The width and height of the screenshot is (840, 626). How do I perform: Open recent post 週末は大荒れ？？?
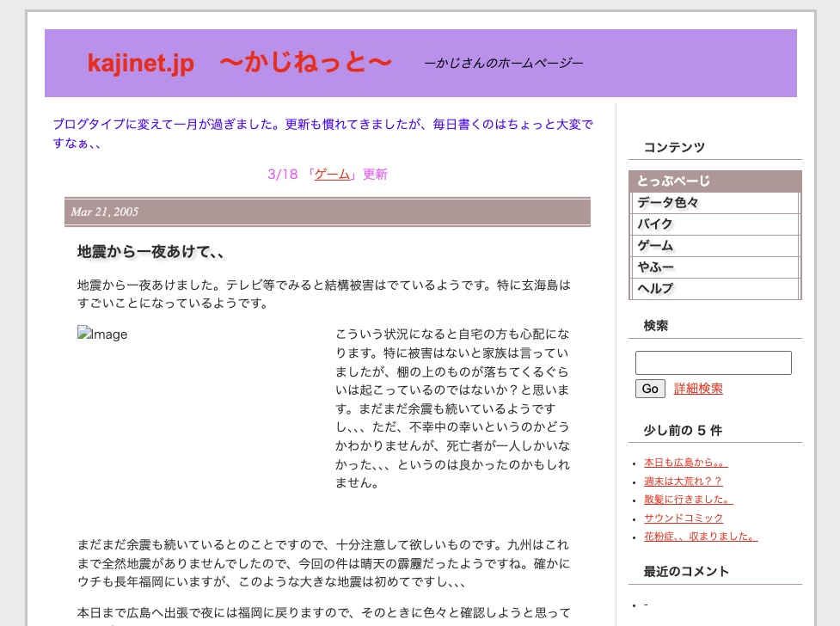(x=683, y=482)
